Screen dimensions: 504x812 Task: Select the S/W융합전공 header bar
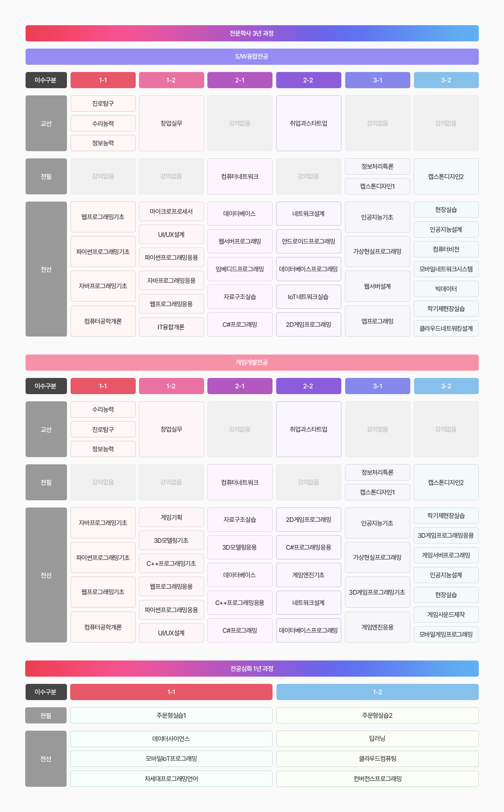(x=252, y=57)
